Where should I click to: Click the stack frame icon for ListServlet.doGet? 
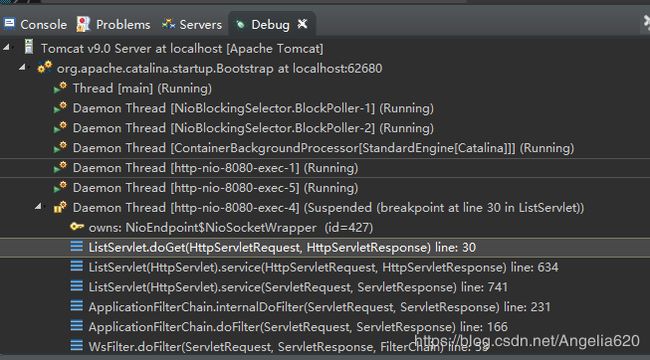click(x=76, y=246)
